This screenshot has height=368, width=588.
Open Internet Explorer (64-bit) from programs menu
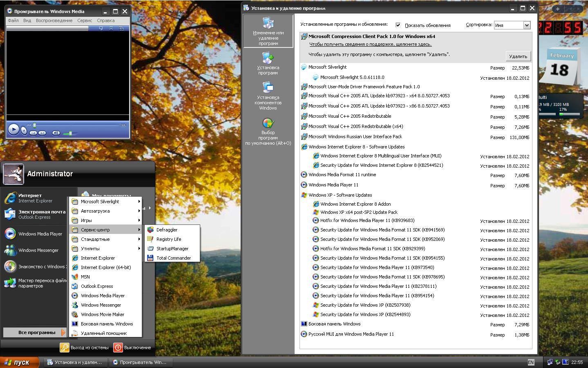coord(105,267)
